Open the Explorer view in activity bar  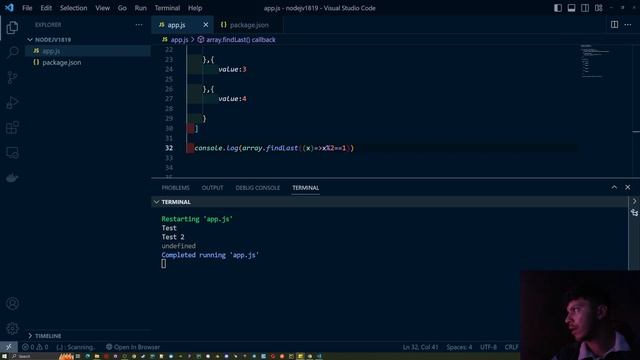coord(12,28)
